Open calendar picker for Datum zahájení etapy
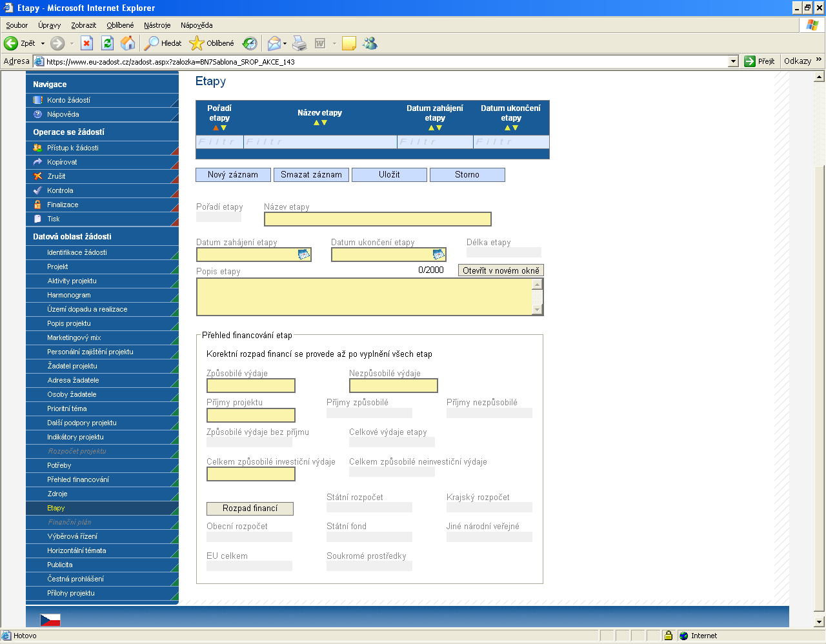Screen dimensions: 826x644 pos(303,255)
